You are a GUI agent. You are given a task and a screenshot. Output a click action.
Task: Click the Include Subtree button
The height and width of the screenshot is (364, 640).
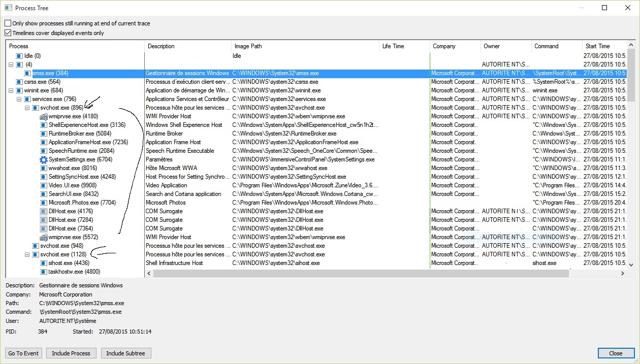(125, 353)
